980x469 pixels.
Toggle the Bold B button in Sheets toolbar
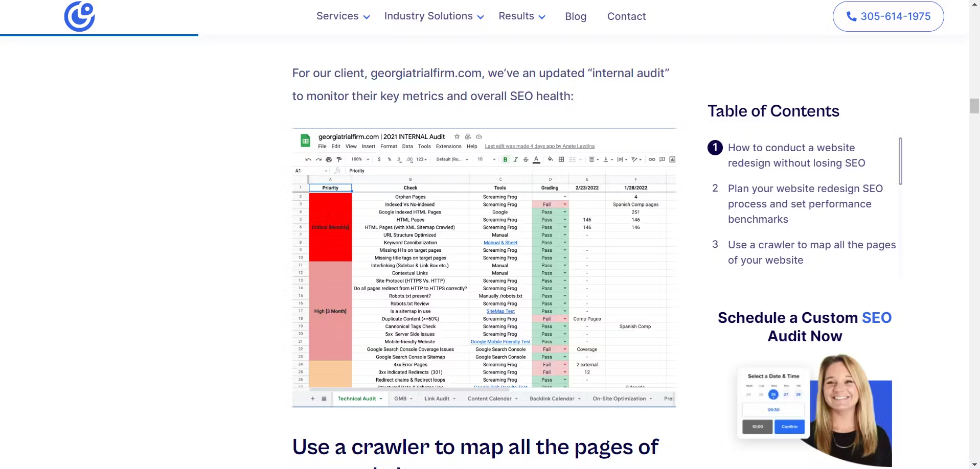pos(506,159)
